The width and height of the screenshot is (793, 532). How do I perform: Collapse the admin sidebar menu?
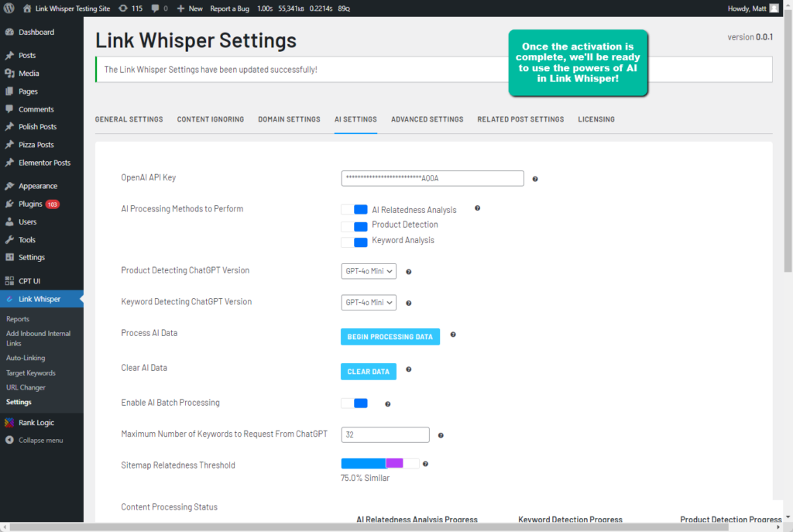[x=42, y=440]
